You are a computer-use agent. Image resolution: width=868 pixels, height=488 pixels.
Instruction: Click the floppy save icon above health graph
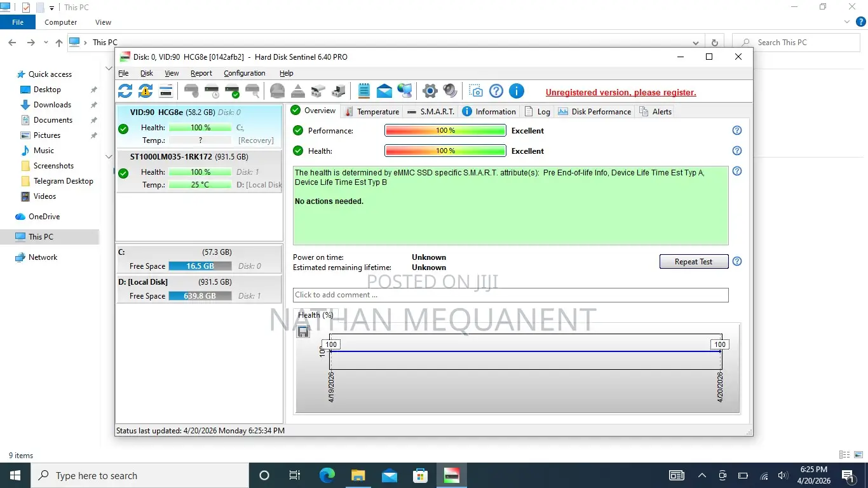click(x=303, y=331)
